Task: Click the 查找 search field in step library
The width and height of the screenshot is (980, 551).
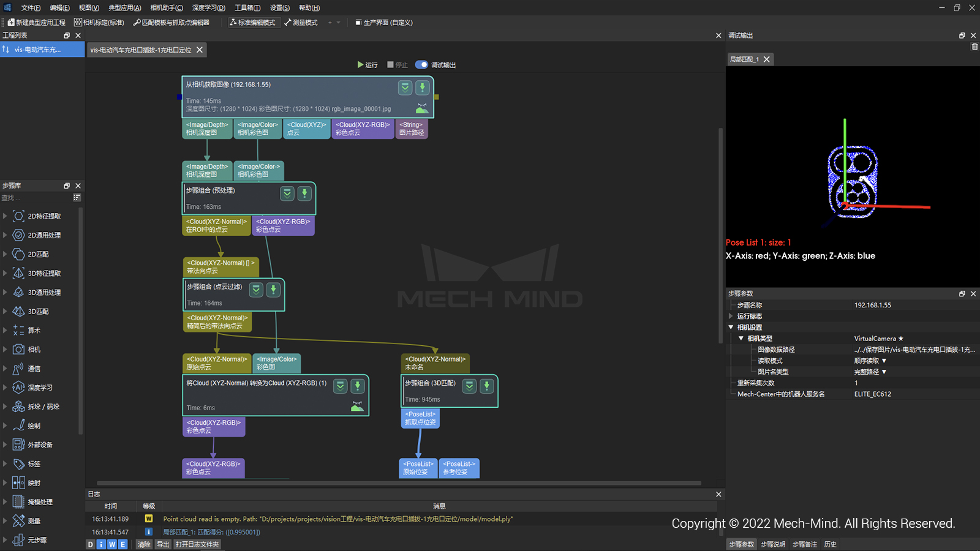Action: (36, 198)
